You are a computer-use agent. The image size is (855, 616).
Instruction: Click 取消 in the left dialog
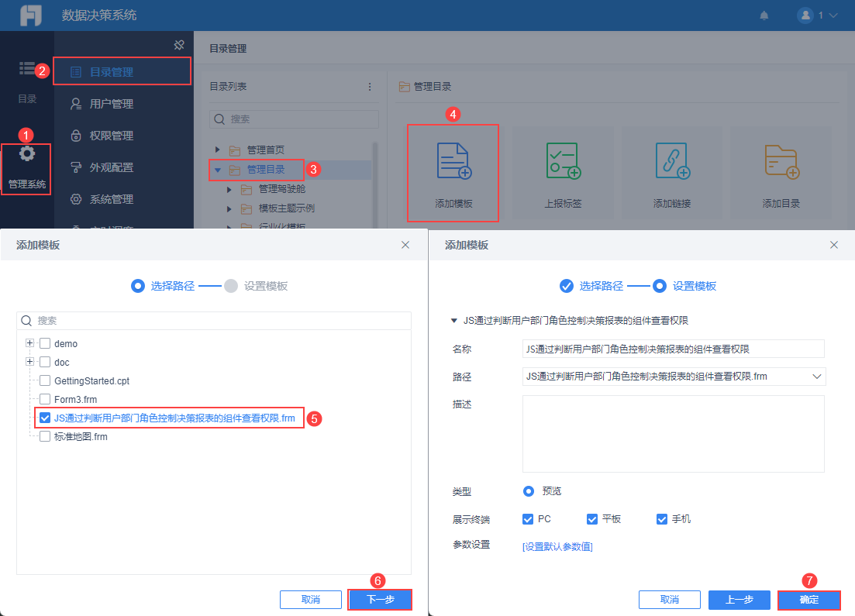311,600
